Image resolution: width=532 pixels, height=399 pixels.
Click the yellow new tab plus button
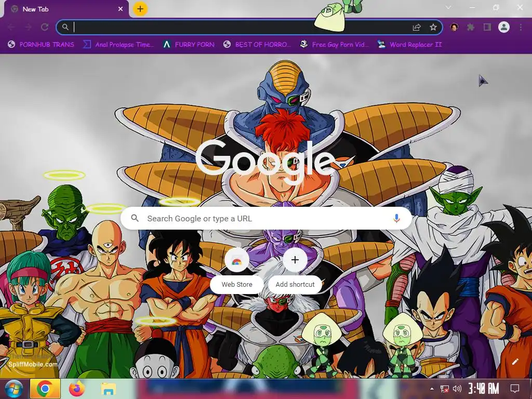pyautogui.click(x=140, y=9)
